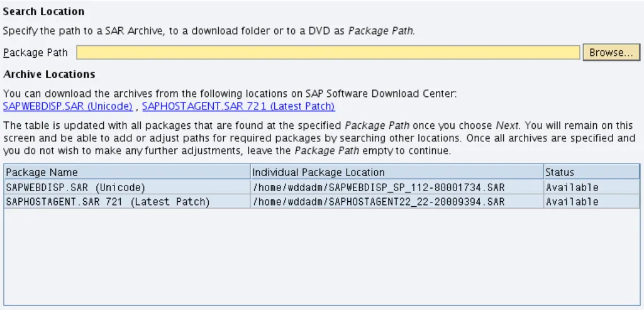Click the Available status of the SAPWEBDISP row
644x310 pixels.
coord(572,187)
